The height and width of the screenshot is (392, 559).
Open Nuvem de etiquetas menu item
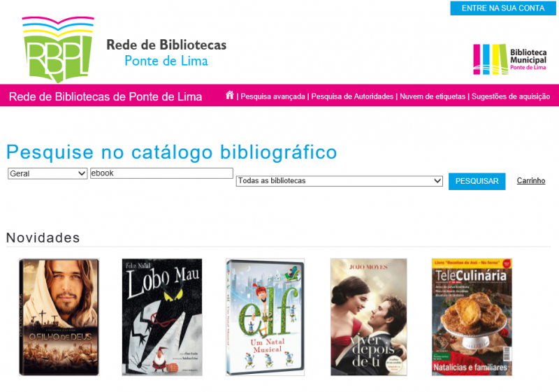(x=433, y=96)
